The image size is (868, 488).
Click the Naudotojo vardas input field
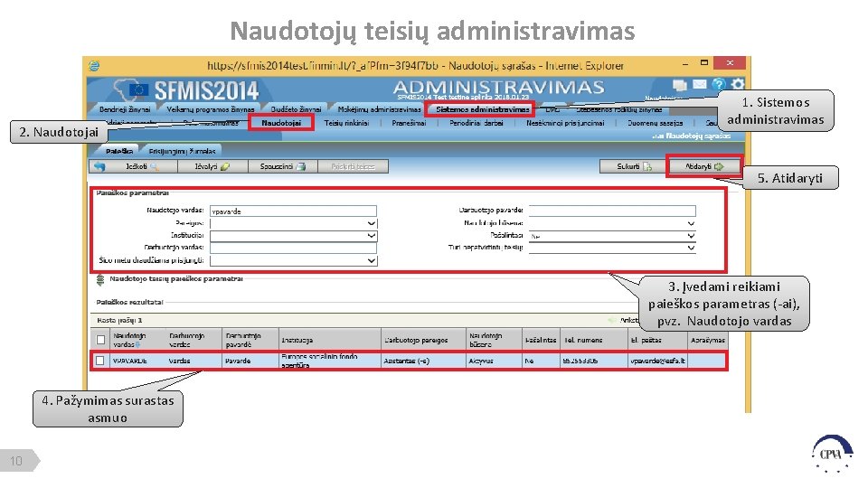pyautogui.click(x=293, y=211)
